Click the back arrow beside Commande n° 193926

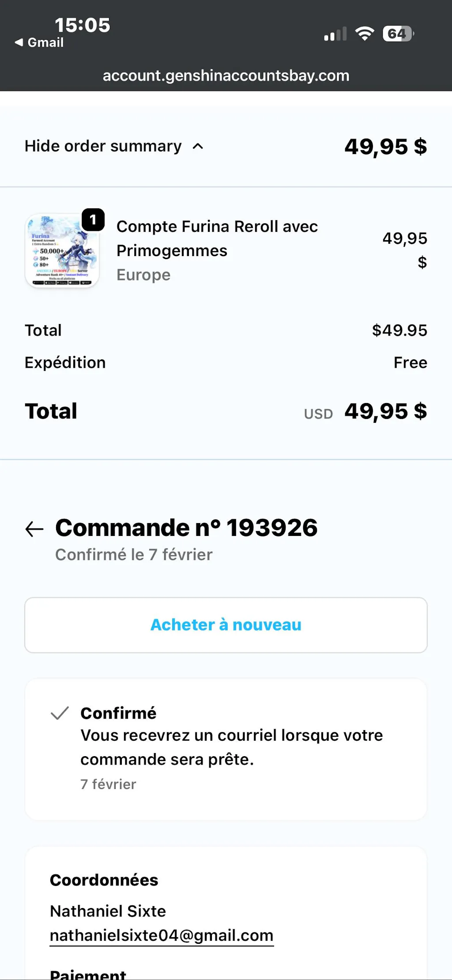34,528
